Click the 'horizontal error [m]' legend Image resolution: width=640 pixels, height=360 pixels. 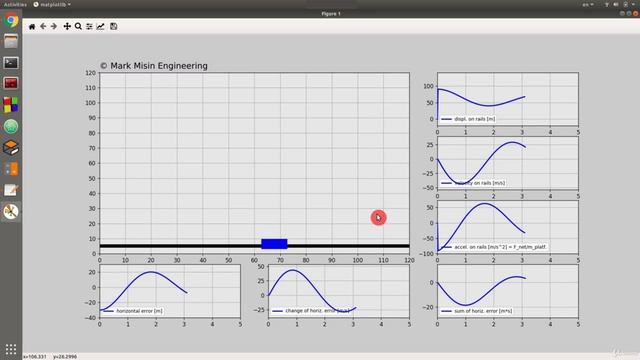(133, 311)
